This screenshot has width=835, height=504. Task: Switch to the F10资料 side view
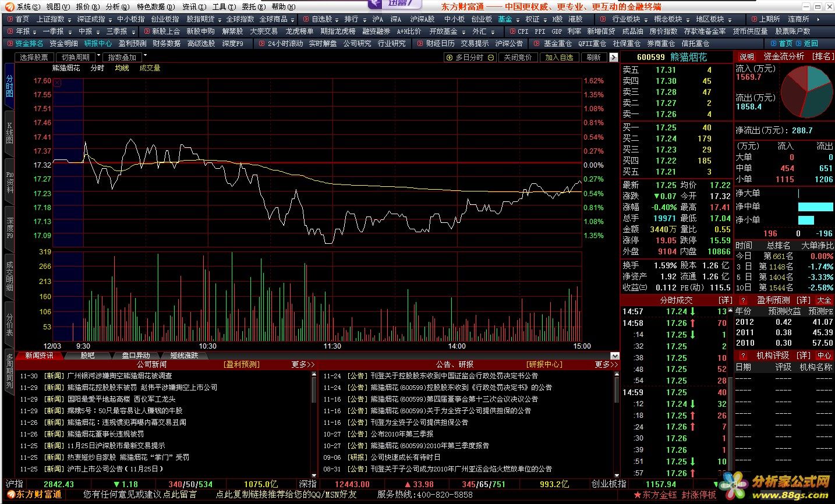[x=9, y=183]
